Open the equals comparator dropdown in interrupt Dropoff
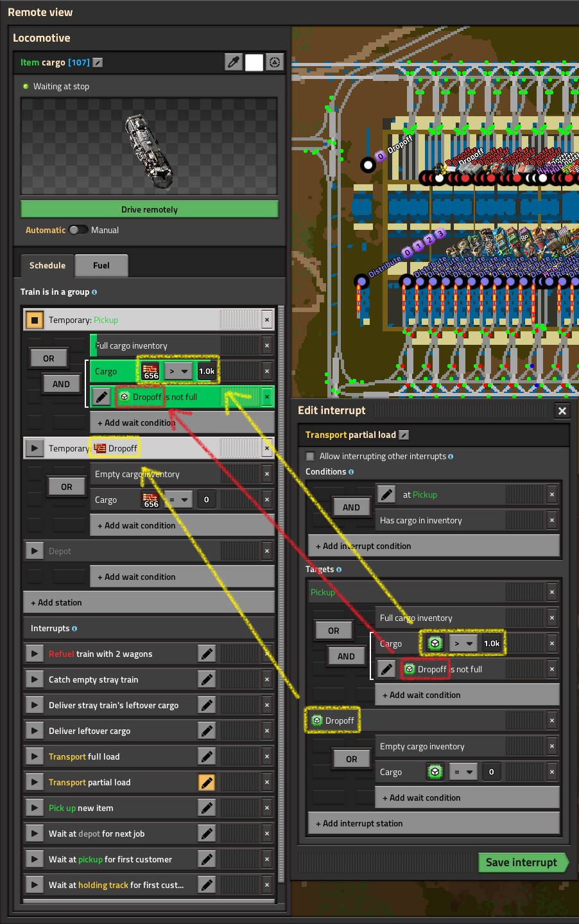Screen dimensions: 579x924 point(463,772)
